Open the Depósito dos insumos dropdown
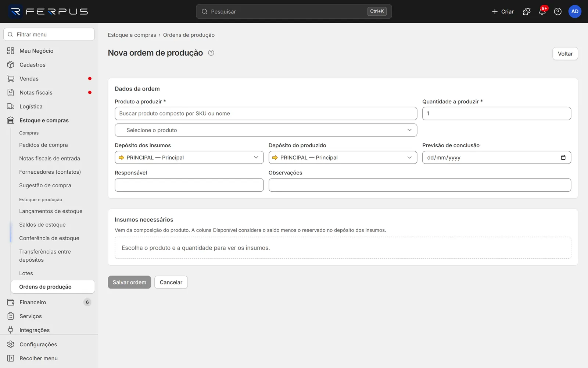This screenshot has height=368, width=588. point(189,158)
